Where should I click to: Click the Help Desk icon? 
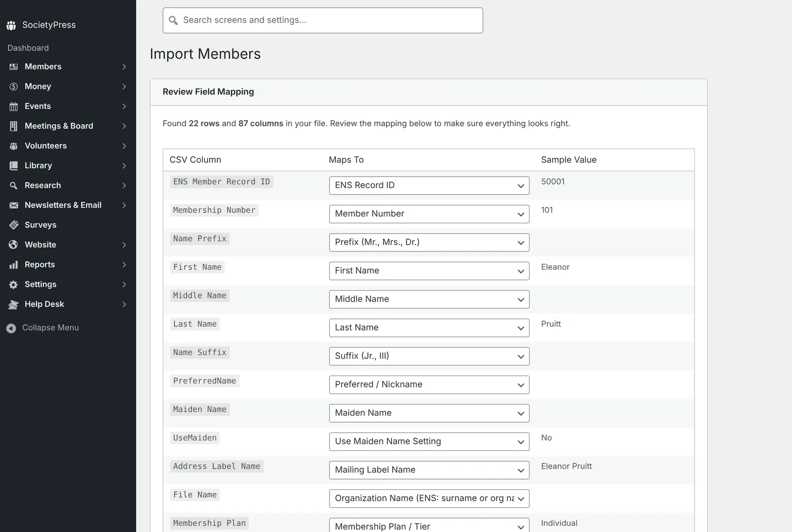[x=14, y=304]
